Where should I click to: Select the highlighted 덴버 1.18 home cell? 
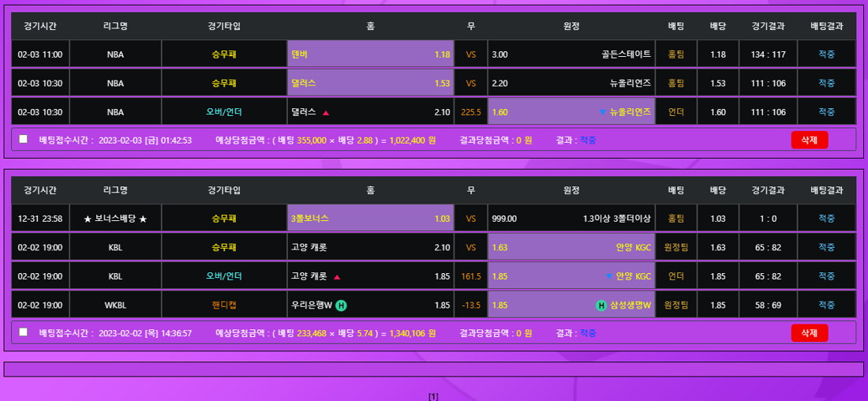tap(370, 54)
